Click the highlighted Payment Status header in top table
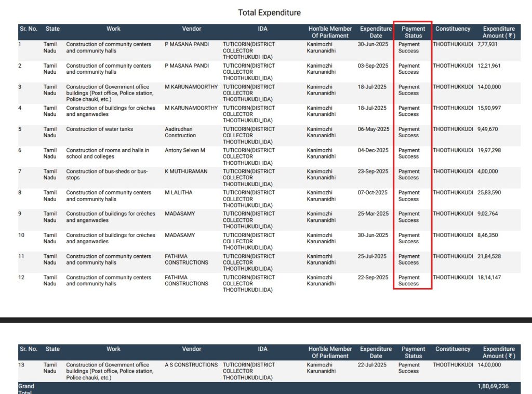 pyautogui.click(x=413, y=32)
